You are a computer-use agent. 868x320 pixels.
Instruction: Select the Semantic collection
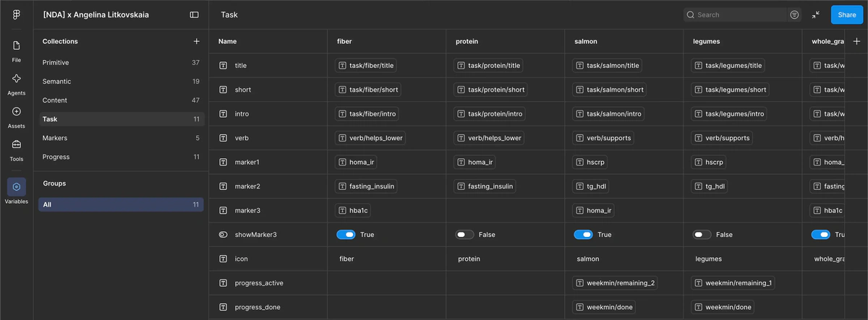click(x=121, y=82)
